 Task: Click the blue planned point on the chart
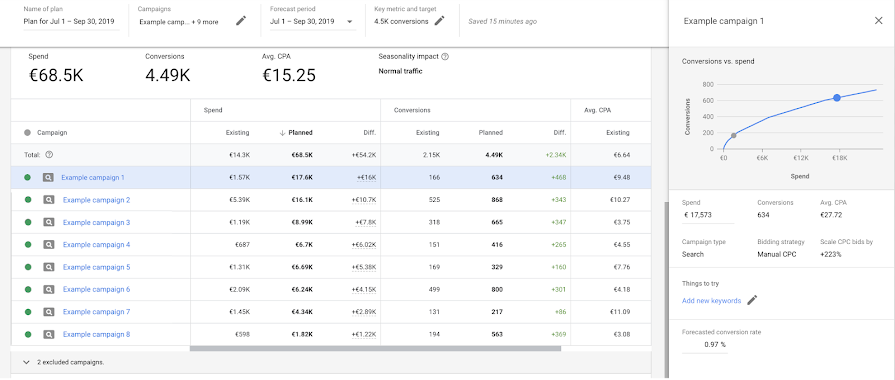pos(837,98)
